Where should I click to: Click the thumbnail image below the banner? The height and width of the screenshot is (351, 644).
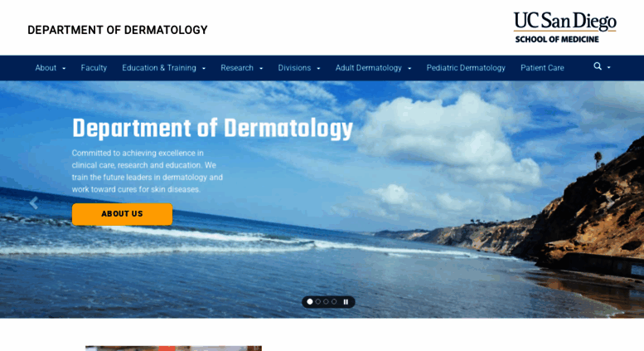tap(173, 349)
